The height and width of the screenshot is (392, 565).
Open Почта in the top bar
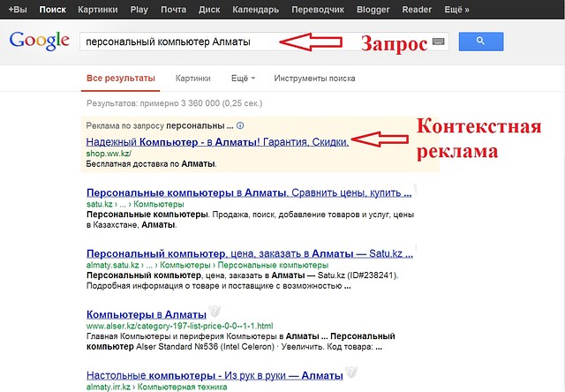173,10
